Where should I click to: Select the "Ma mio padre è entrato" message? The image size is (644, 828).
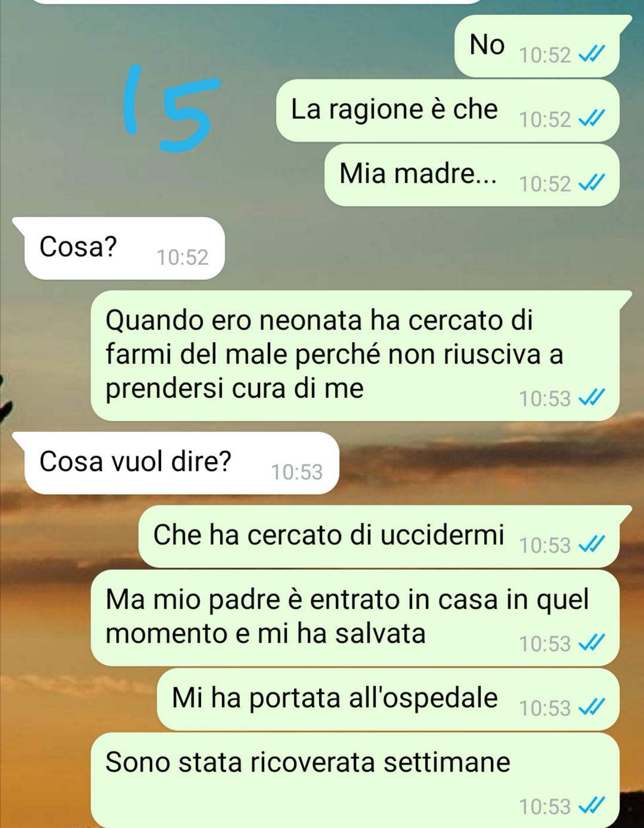click(x=355, y=618)
